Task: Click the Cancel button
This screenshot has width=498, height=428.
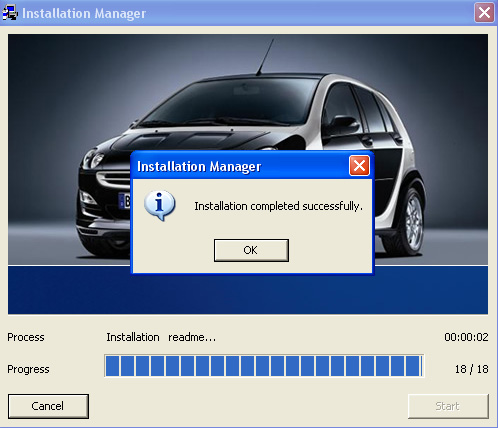Action: (48, 406)
